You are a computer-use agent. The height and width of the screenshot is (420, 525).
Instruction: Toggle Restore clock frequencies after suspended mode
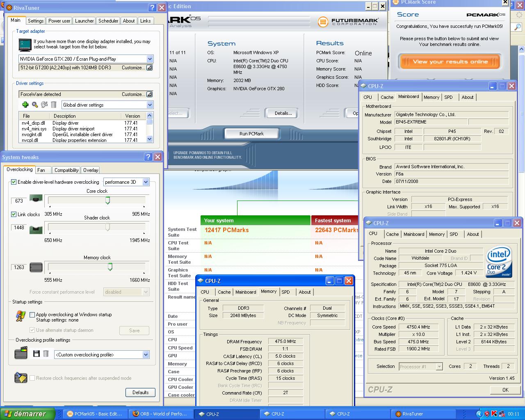tap(32, 378)
